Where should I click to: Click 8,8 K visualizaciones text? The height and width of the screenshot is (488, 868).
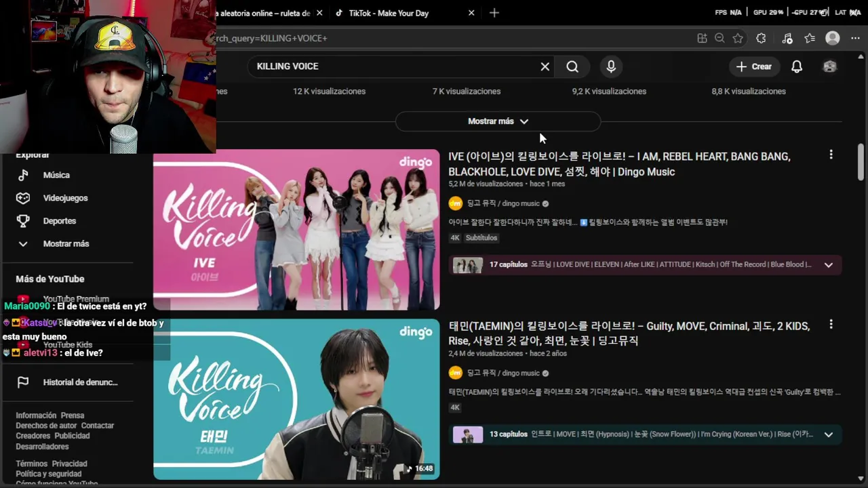tap(749, 91)
